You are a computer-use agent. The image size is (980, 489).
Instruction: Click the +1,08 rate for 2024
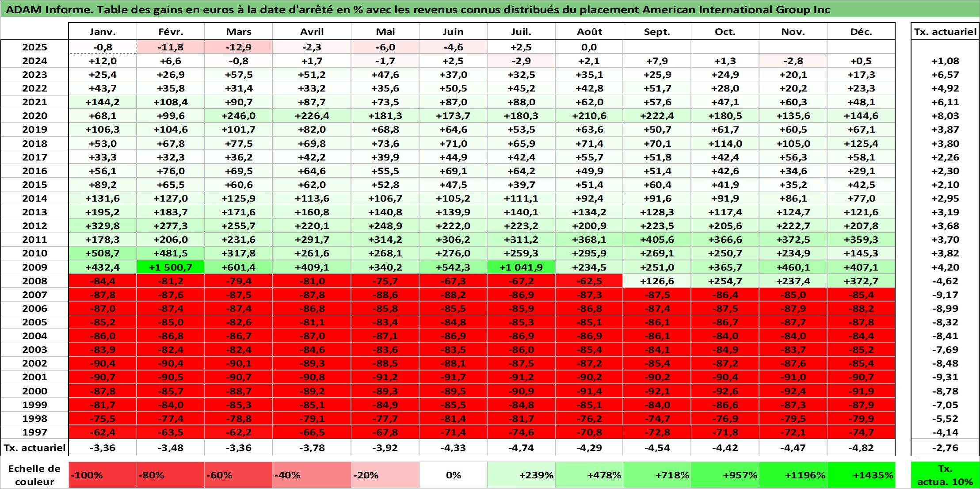[x=945, y=61]
